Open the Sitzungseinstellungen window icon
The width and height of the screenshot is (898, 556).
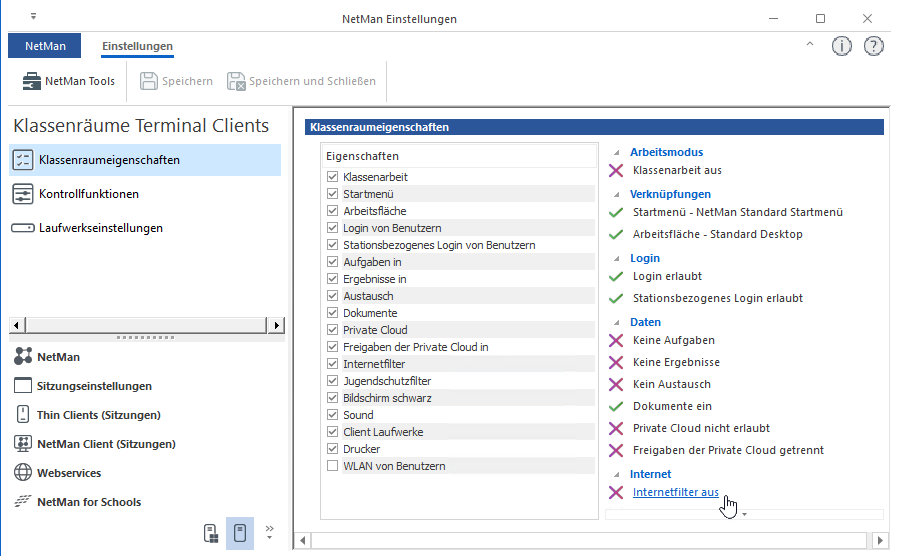click(x=23, y=385)
